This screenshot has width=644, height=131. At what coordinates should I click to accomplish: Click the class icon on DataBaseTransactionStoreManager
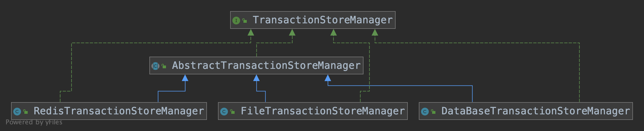[425, 112]
